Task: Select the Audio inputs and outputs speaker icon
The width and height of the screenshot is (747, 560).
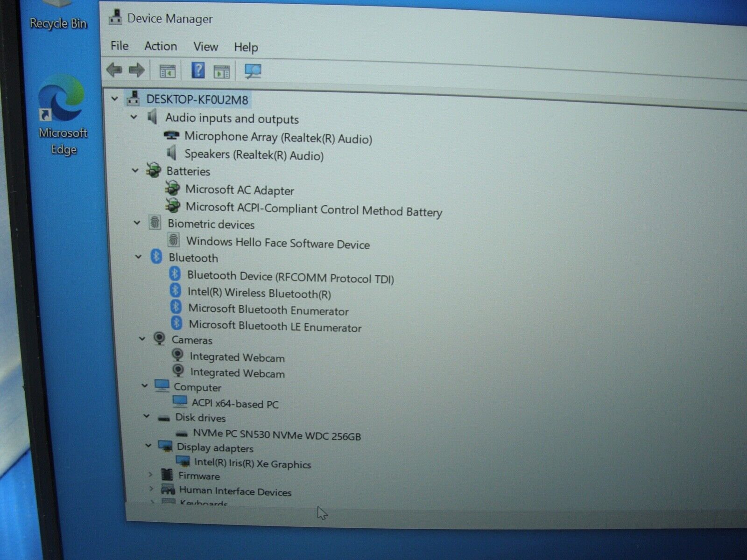Action: [x=152, y=117]
